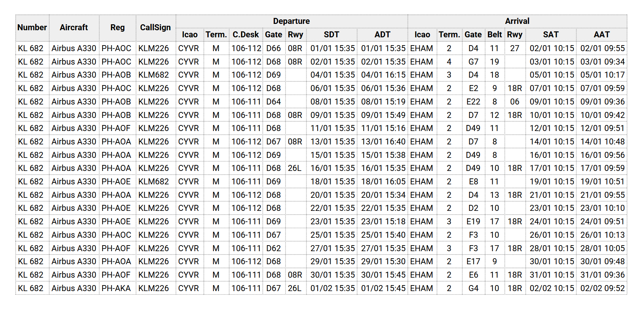Click the SDT column header

point(331,35)
